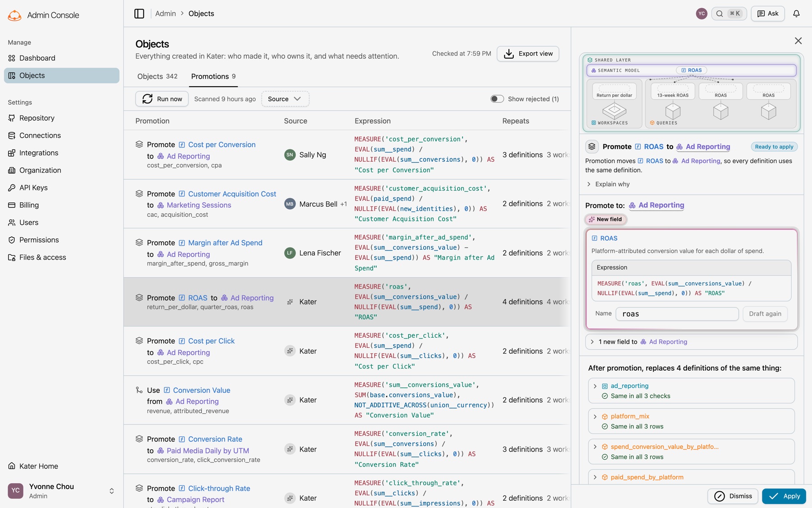Apply the ROAS promotion
This screenshot has height=508, width=812.
(x=784, y=496)
